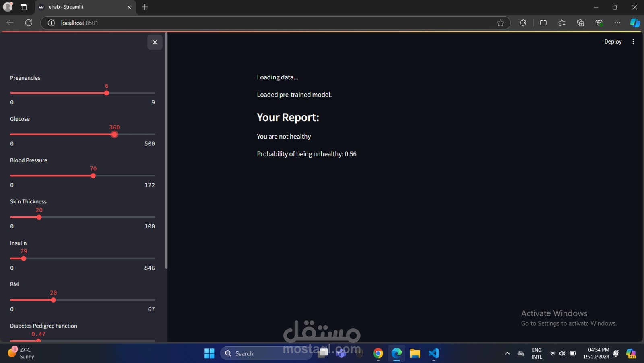
Task: Open browser Extensions icon
Action: pyautogui.click(x=523, y=23)
